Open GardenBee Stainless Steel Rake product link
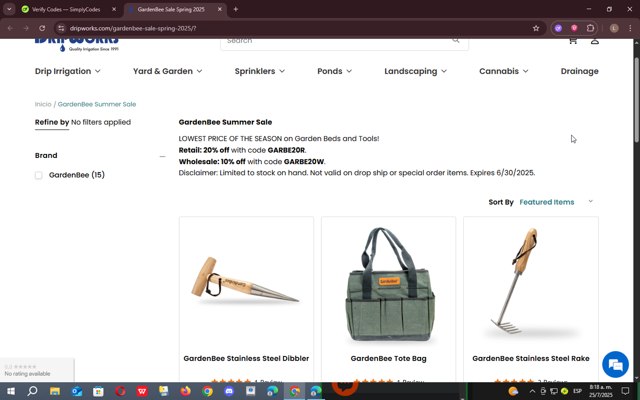Image resolution: width=640 pixels, height=400 pixels. 531,358
